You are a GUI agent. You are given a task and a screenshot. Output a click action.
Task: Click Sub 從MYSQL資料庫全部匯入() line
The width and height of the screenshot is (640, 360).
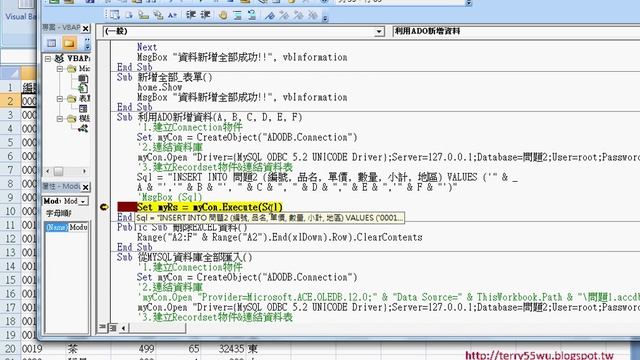coord(184,258)
